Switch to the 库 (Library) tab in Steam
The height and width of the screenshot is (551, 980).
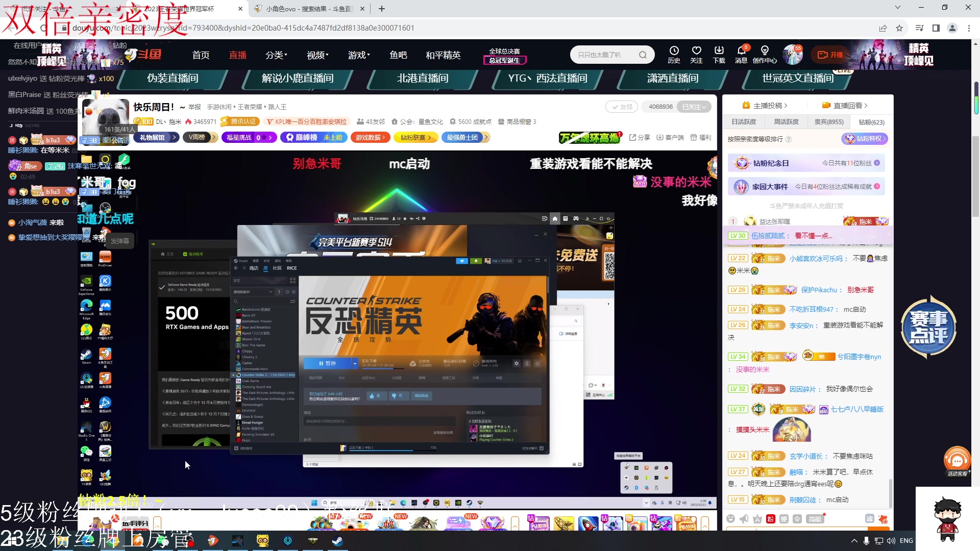click(x=265, y=268)
